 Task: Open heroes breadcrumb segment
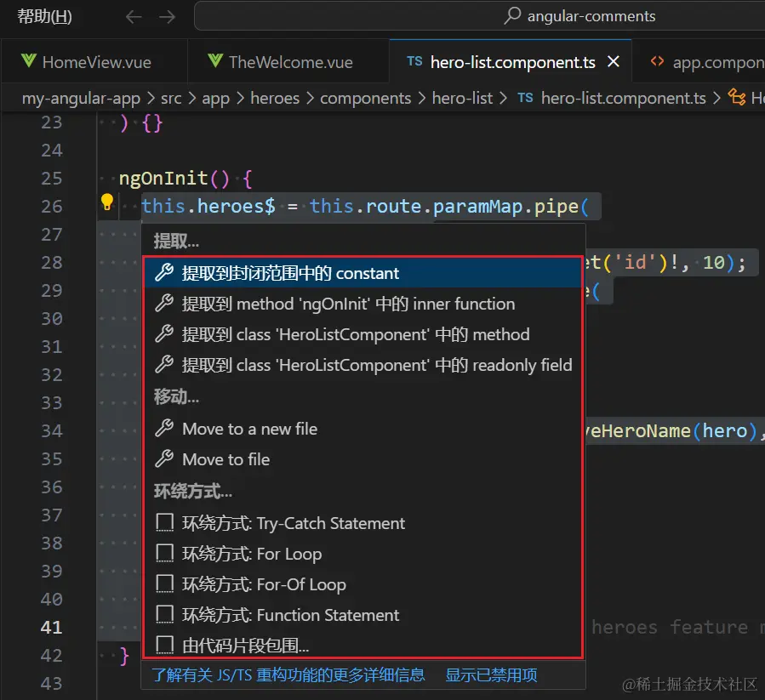click(x=275, y=98)
